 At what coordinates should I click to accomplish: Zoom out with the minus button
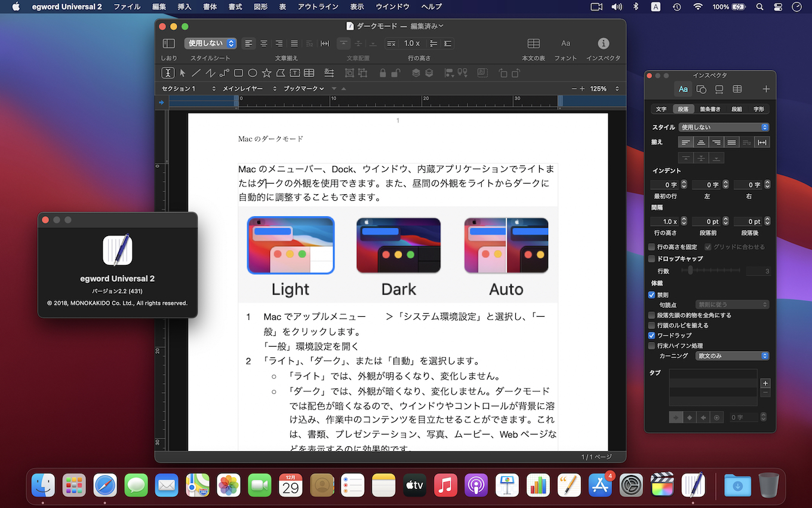point(574,88)
